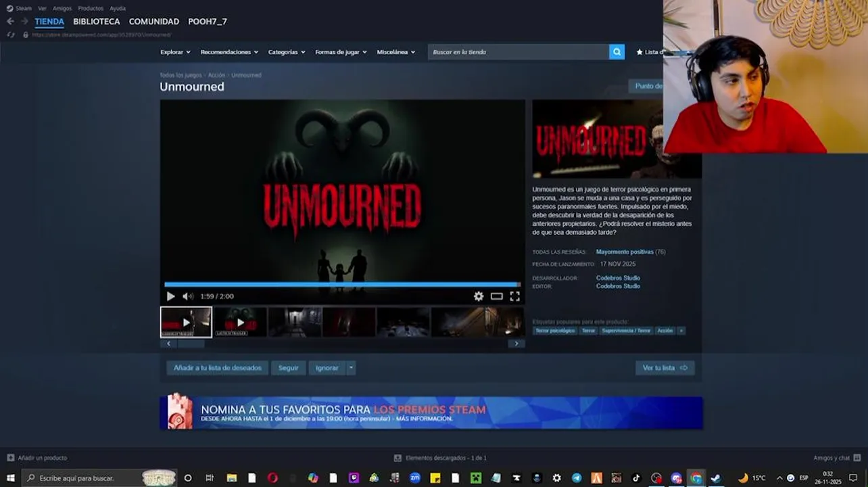
Task: Open the first Codebros Studio developer link
Action: [618, 278]
